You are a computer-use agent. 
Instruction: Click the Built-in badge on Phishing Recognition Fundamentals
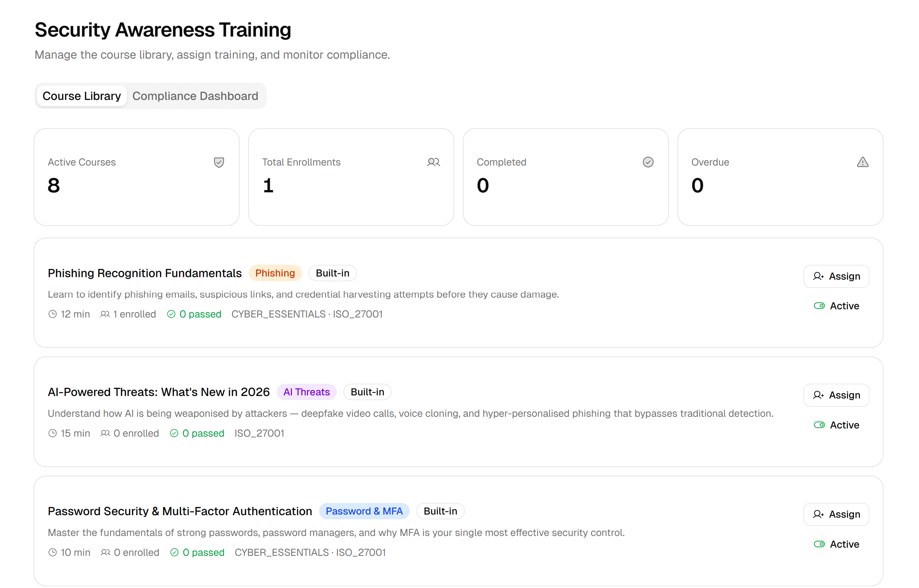click(332, 273)
